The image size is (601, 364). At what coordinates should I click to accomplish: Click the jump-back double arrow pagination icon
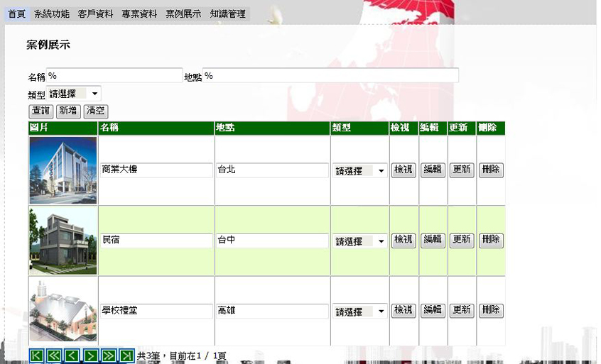pyautogui.click(x=55, y=355)
